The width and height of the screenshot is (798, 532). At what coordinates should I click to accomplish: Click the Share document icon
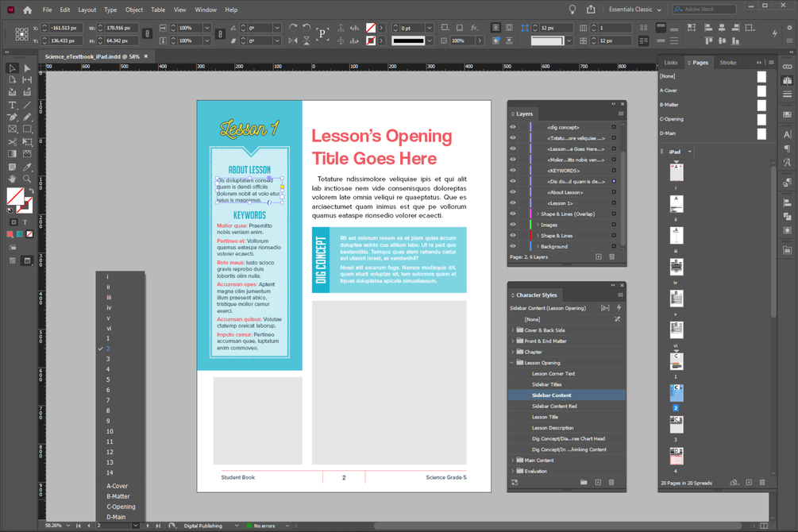591,10
